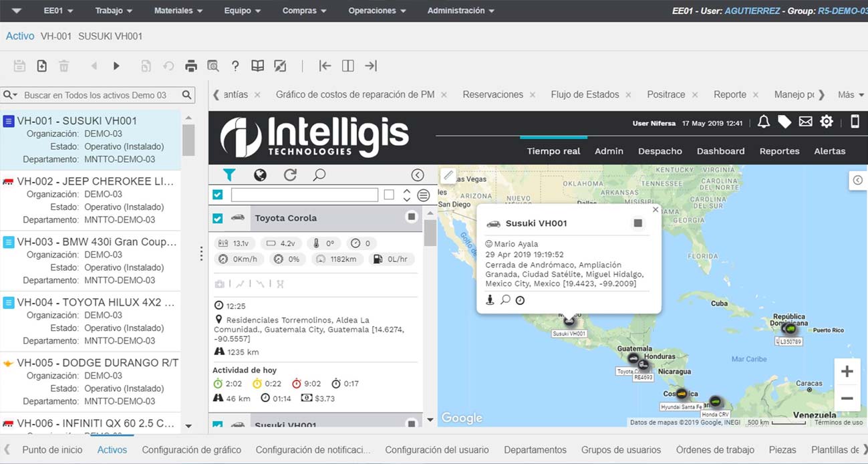The height and width of the screenshot is (464, 868).
Task: Expand the Compras menu
Action: [305, 11]
